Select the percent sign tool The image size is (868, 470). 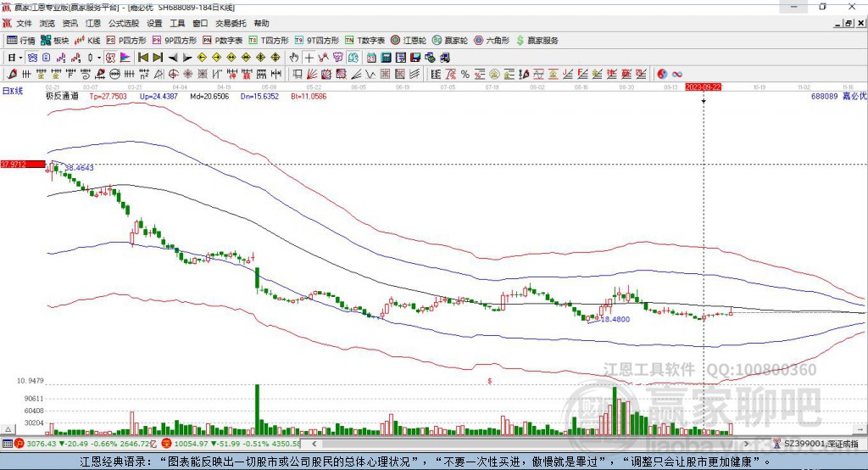[465, 74]
